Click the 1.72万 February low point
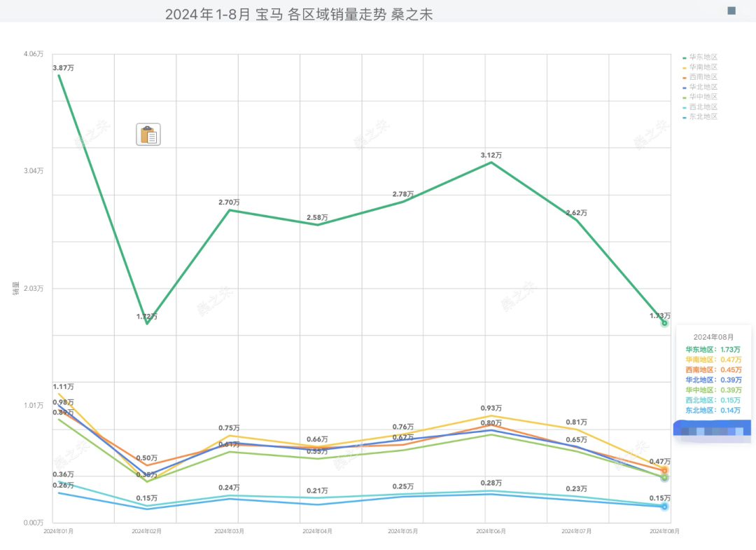The image size is (756, 550). [x=147, y=324]
